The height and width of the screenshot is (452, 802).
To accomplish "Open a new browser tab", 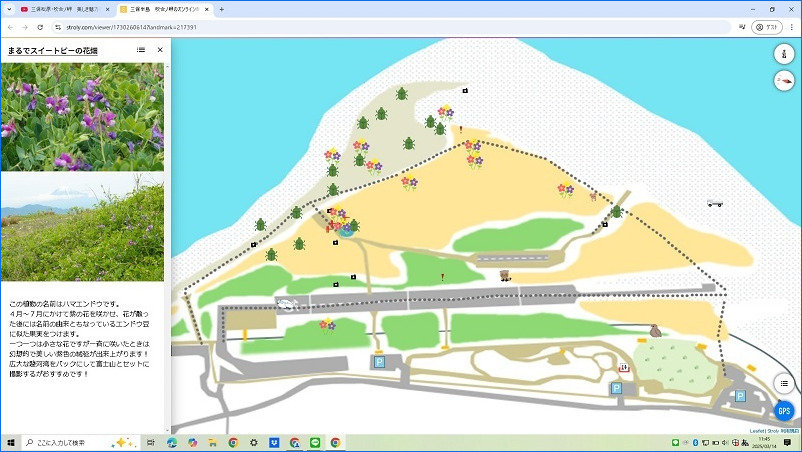I will (222, 9).
